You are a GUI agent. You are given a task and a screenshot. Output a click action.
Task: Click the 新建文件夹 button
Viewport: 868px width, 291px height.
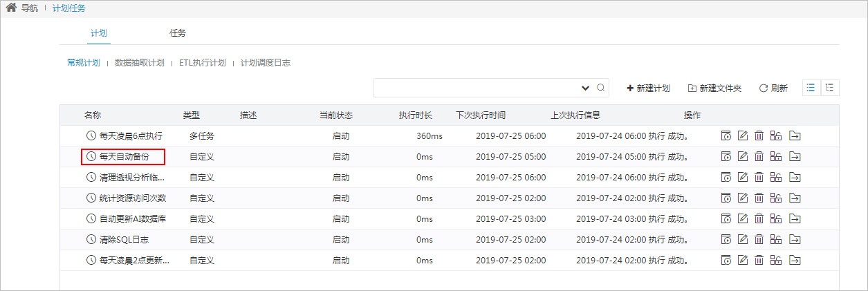pyautogui.click(x=714, y=88)
